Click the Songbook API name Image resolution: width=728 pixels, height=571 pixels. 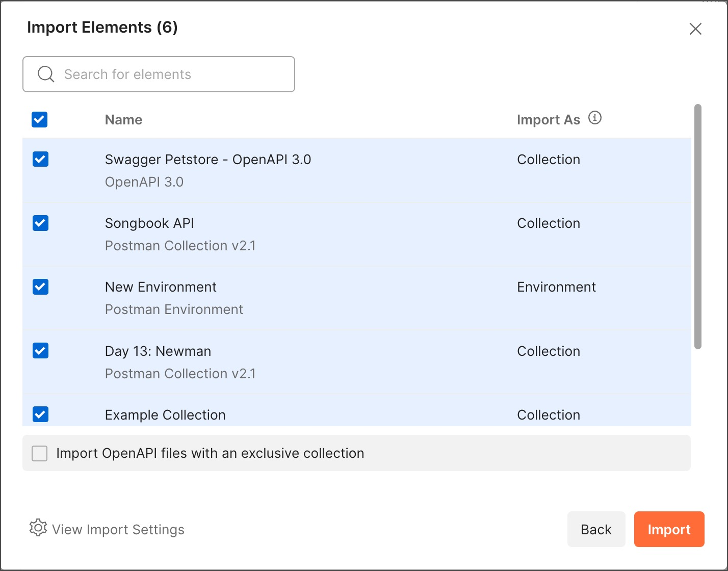(x=149, y=223)
